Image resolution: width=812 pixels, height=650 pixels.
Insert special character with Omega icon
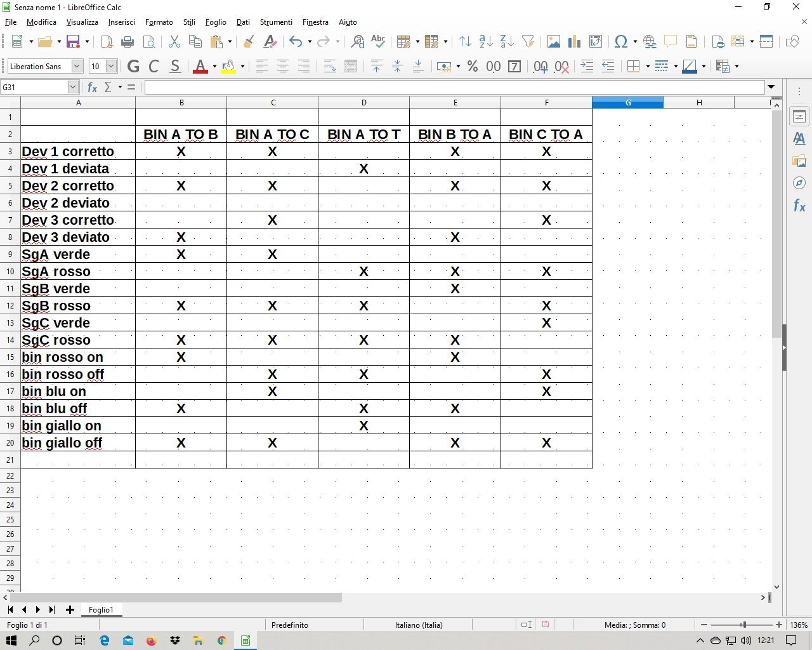(x=621, y=42)
